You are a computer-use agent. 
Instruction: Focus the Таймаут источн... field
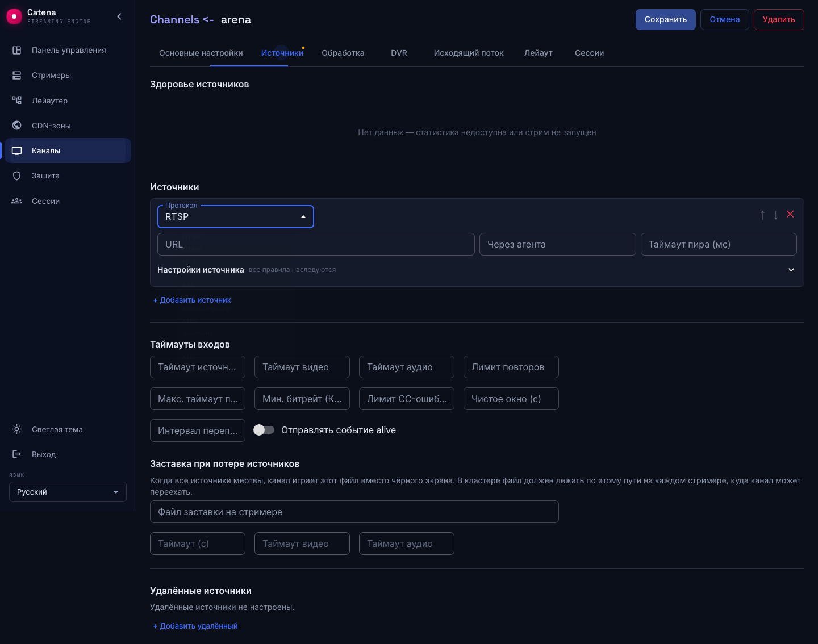198,367
